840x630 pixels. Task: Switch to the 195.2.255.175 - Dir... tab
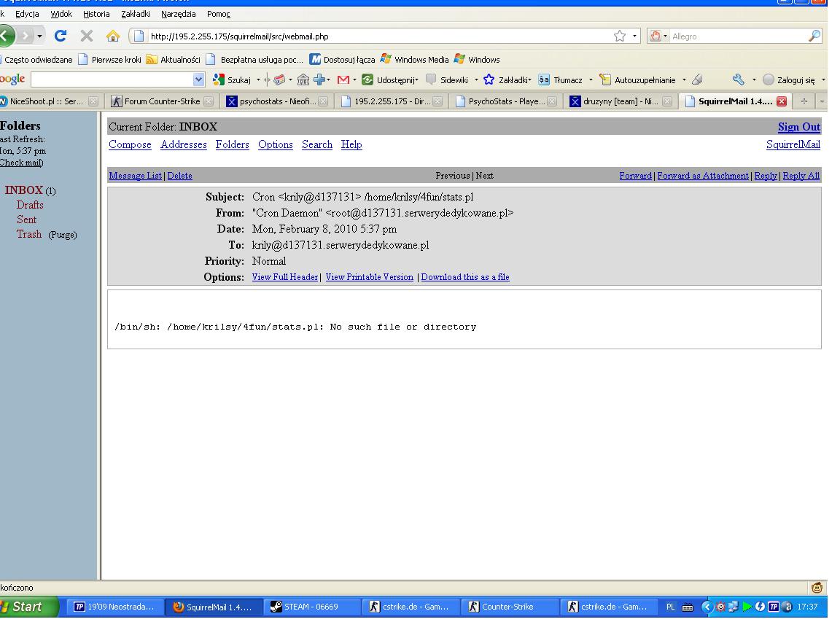coord(392,101)
